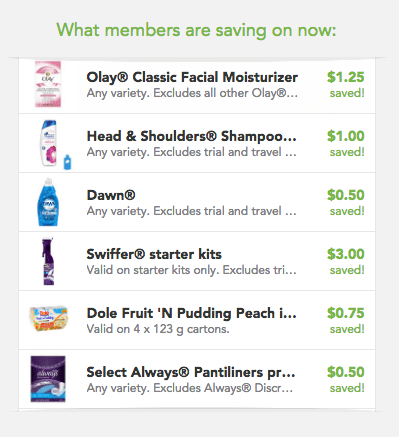
Task: Click the Always pantiliners package image
Action: [x=48, y=379]
